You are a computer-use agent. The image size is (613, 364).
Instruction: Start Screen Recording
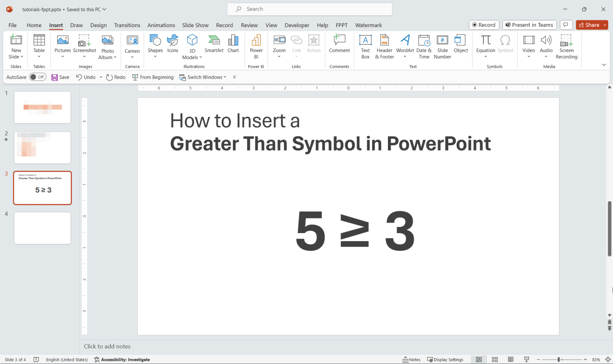point(566,46)
